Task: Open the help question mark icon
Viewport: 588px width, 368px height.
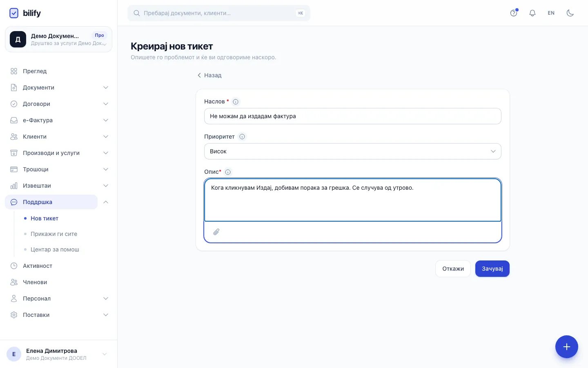Action: pos(514,13)
